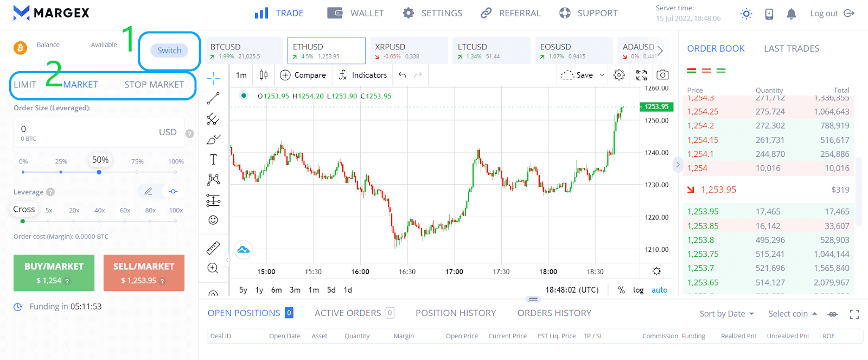Click the Leverage help question icon
Viewport: 868px width, 360px height.
coord(50,192)
